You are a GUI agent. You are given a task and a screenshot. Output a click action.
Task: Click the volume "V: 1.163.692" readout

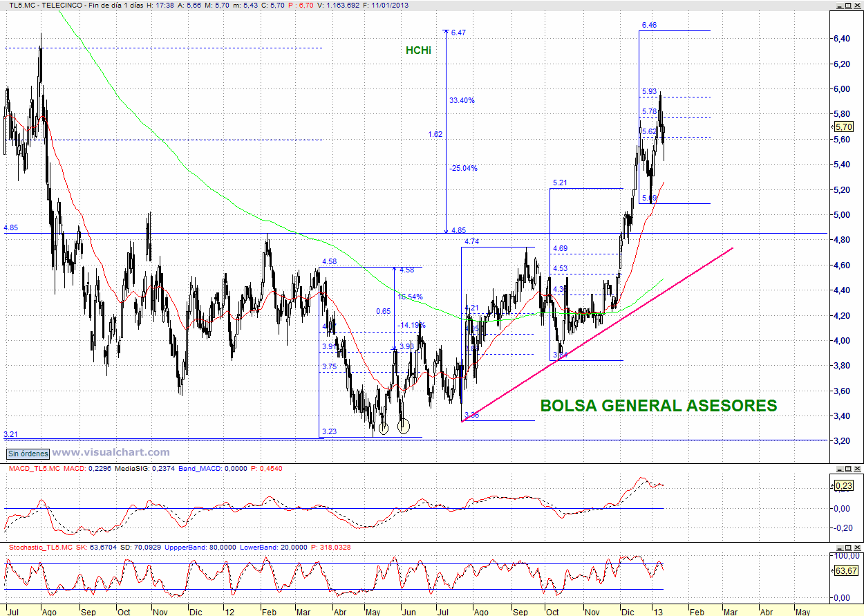coord(339,5)
